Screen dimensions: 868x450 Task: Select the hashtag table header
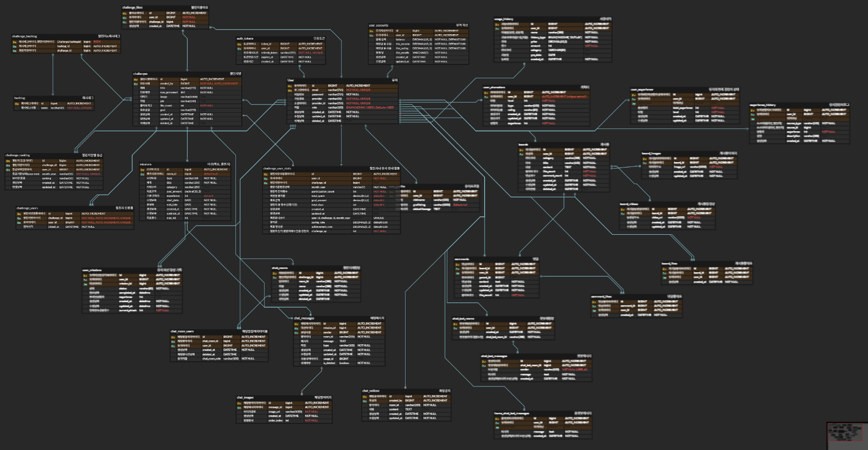click(54, 98)
